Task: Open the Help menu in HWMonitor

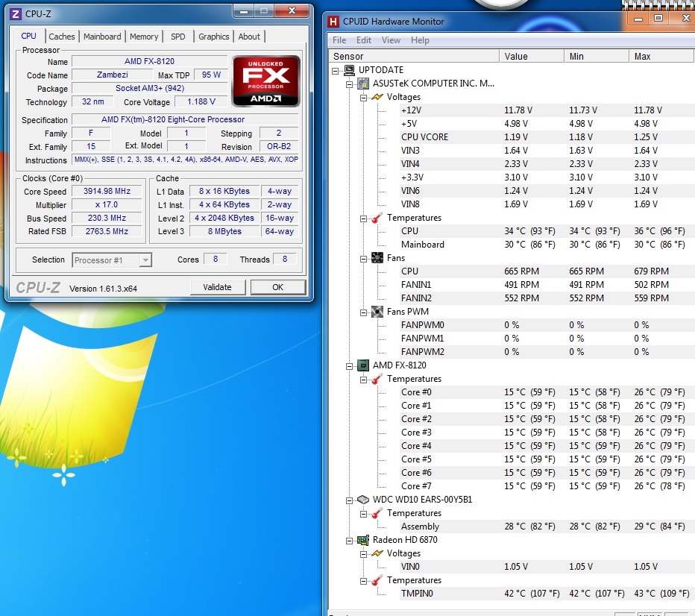Action: click(420, 40)
